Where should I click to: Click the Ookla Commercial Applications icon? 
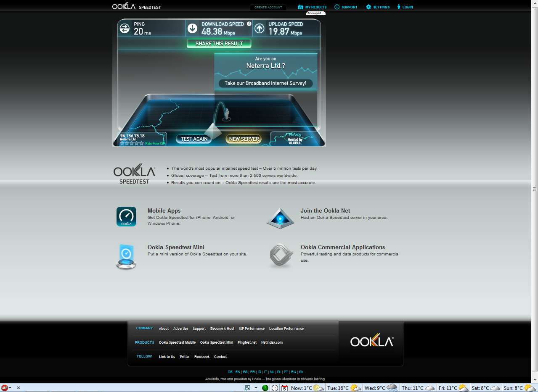(281, 256)
